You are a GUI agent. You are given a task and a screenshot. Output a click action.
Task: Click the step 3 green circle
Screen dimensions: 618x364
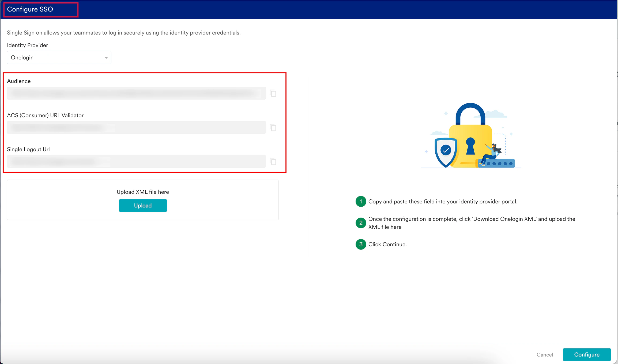(x=361, y=244)
